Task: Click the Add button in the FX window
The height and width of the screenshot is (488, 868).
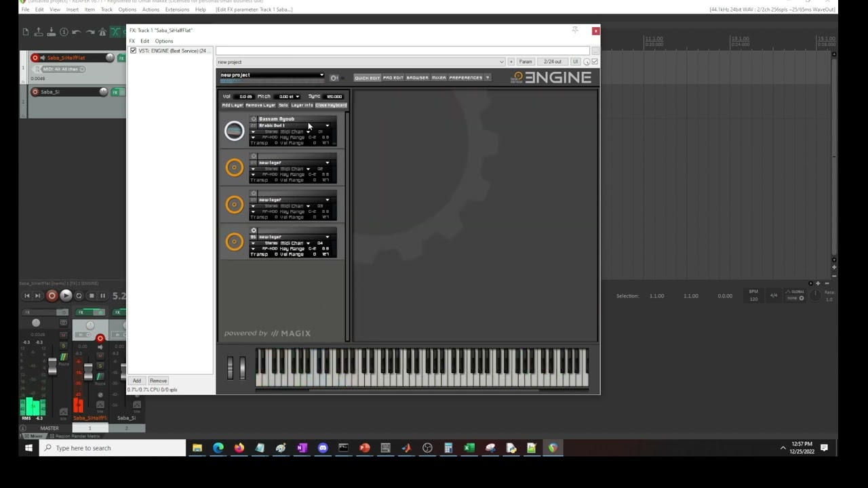Action: pyautogui.click(x=137, y=381)
